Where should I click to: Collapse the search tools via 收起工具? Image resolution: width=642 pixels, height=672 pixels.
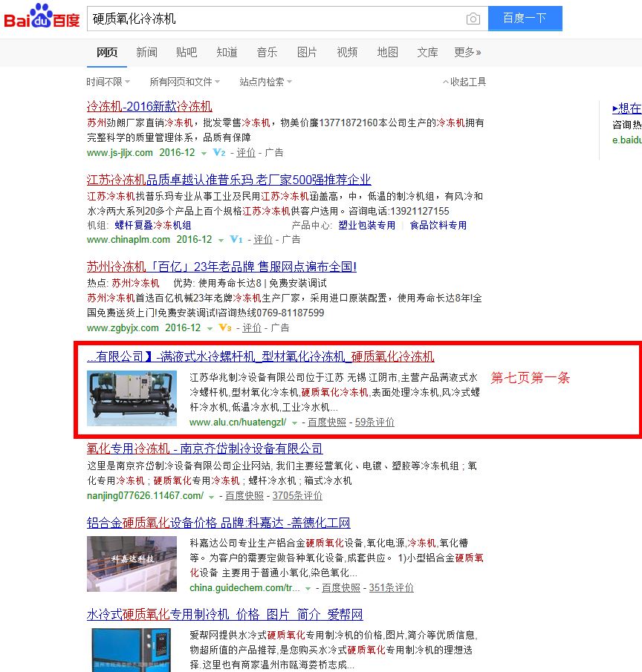point(464,82)
